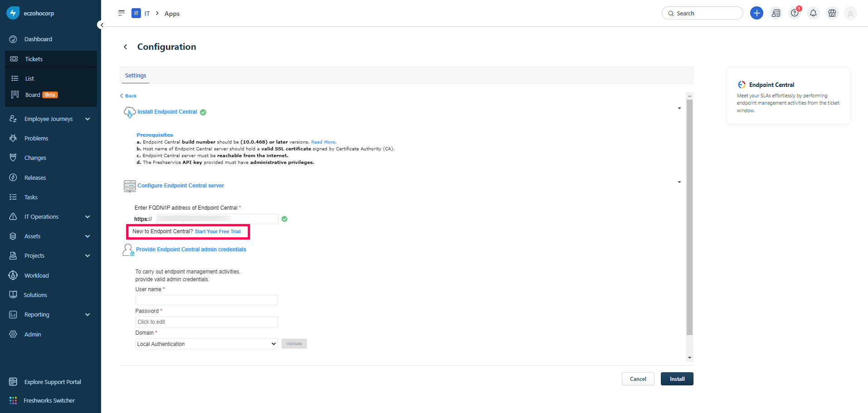Screen dimensions: 868x413
Task: Click the settings panel vertical scrollbar
Action: click(689, 217)
